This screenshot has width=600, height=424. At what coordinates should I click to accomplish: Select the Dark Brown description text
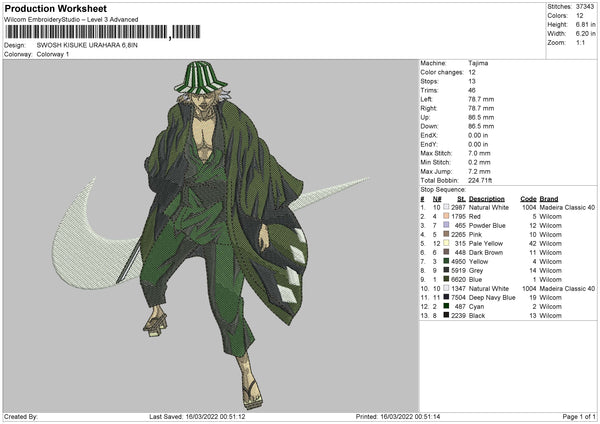[x=486, y=253]
